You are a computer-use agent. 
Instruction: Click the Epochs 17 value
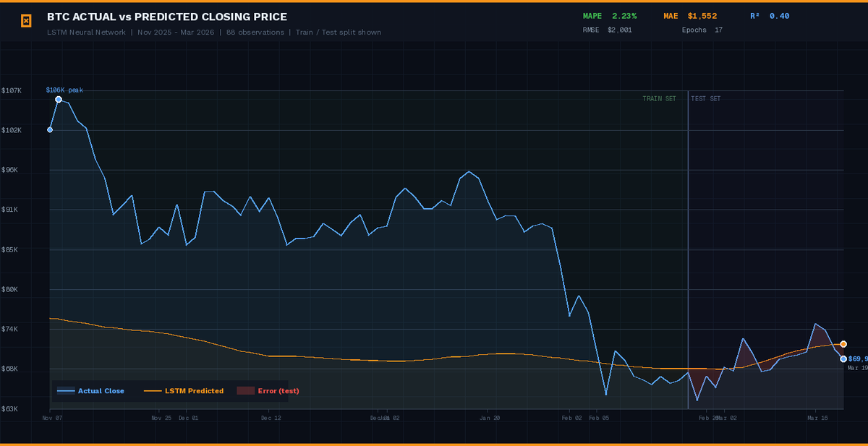(702, 30)
